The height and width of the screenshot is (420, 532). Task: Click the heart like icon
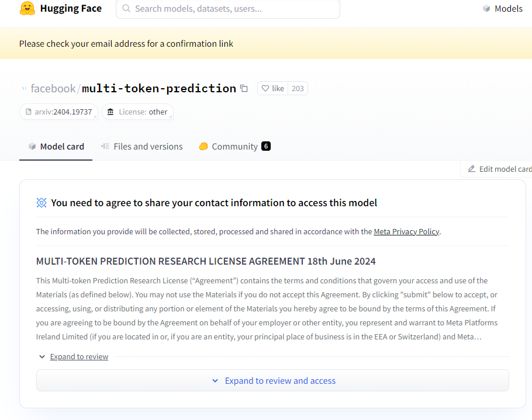265,88
